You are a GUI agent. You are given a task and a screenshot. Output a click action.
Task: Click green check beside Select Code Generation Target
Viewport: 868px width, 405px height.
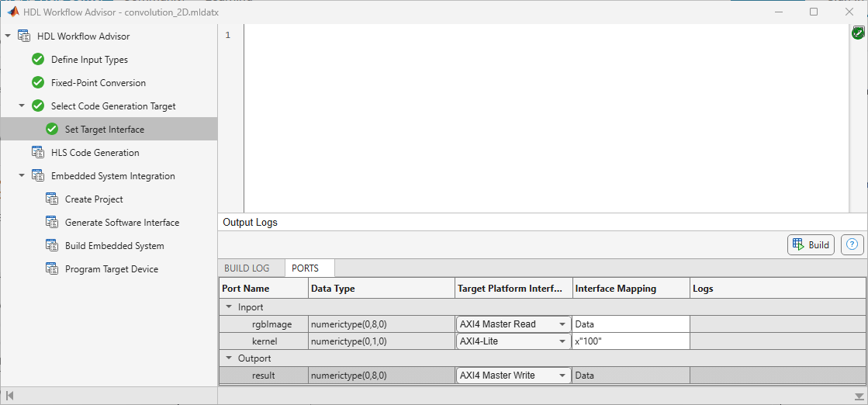click(38, 106)
